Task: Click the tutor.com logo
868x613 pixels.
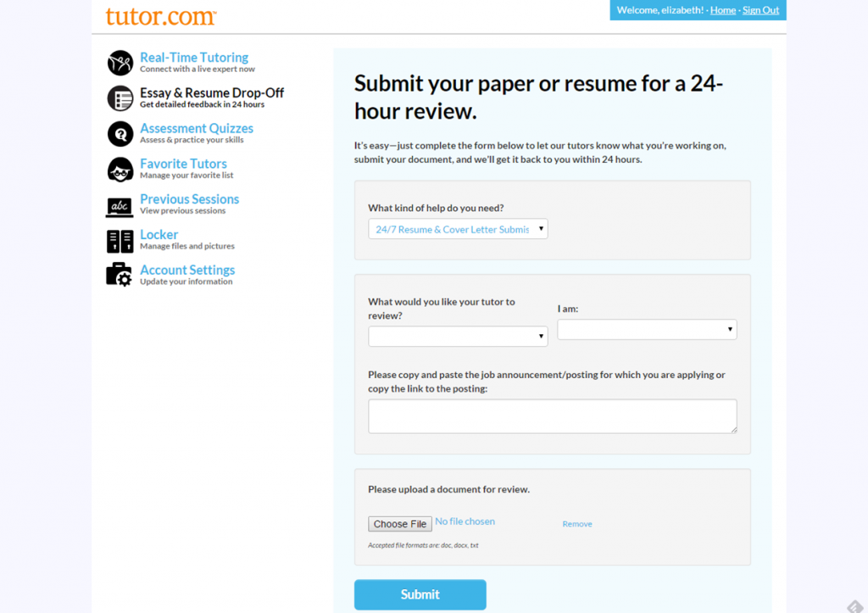Action: 160,16
